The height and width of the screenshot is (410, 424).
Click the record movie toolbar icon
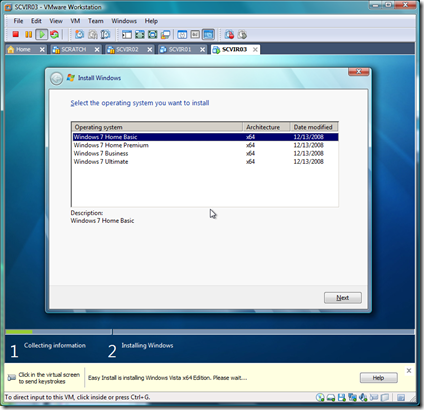click(x=229, y=34)
